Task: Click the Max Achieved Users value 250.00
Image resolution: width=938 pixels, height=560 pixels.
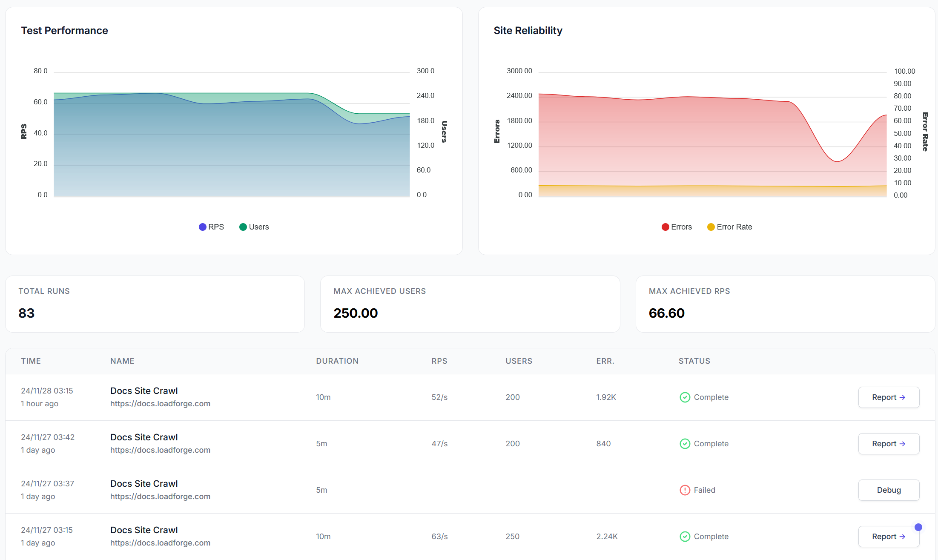Action: [356, 313]
